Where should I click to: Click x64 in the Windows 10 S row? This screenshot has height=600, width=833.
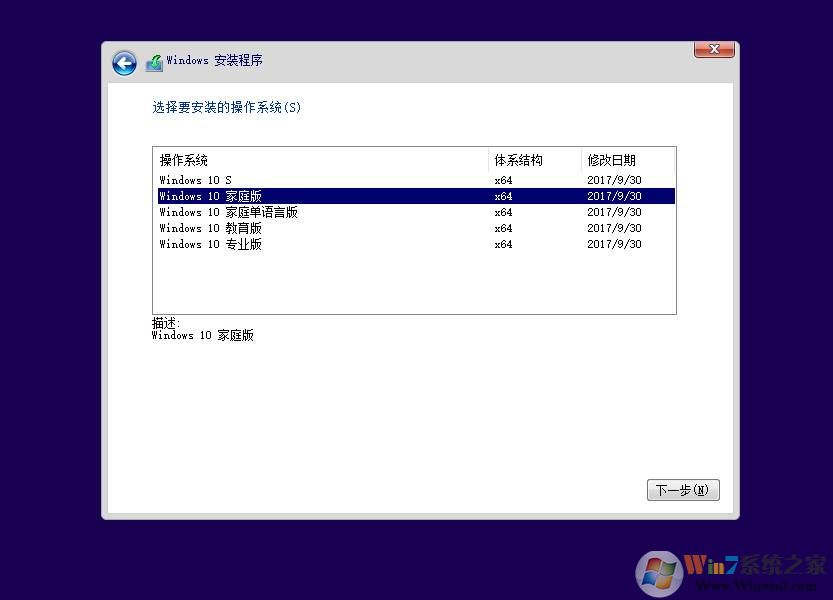coord(503,180)
